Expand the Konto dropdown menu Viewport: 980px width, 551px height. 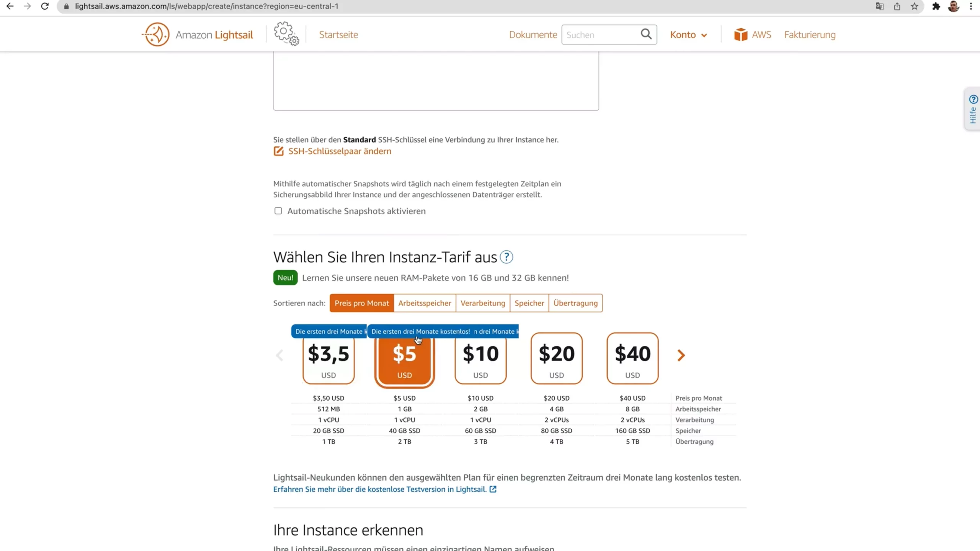(688, 35)
